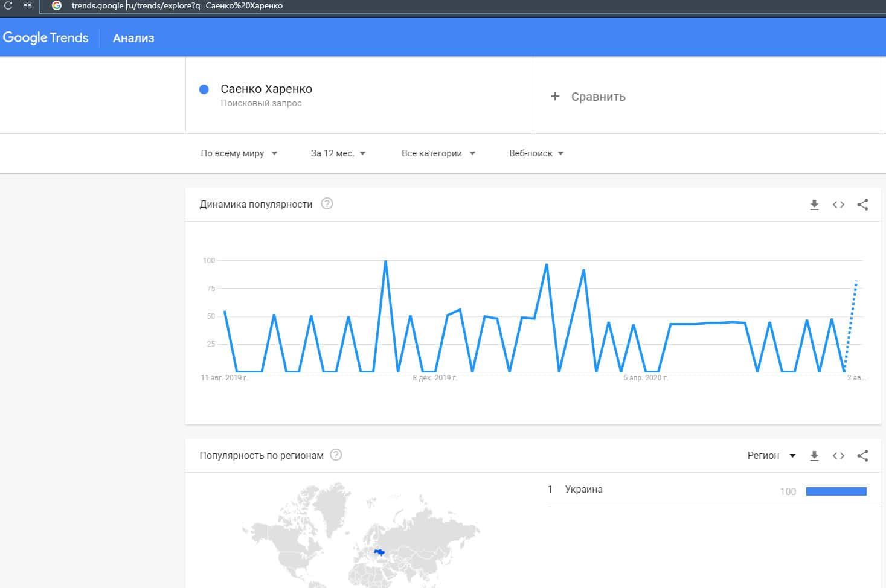The width and height of the screenshot is (886, 588).
Task: Open help icon next to Динамика популярности
Action: coord(327,204)
